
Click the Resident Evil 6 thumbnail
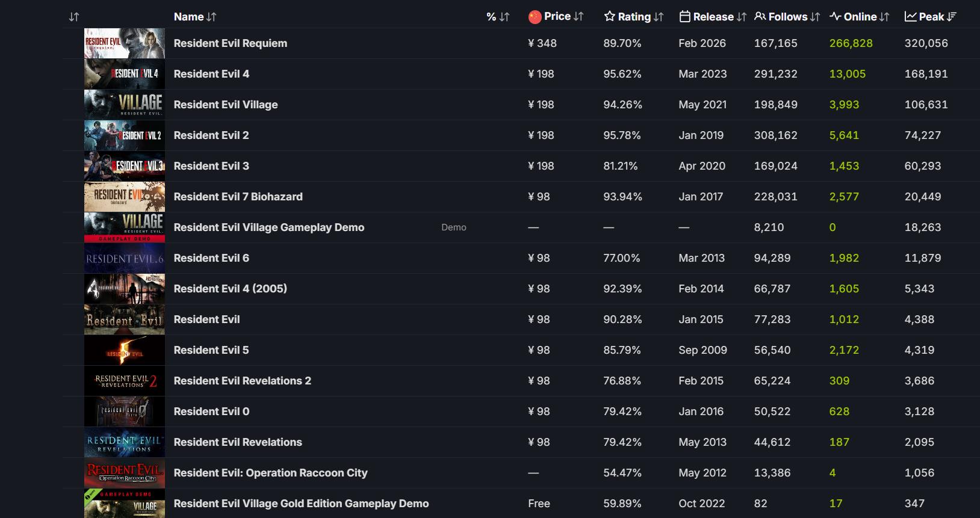[125, 258]
